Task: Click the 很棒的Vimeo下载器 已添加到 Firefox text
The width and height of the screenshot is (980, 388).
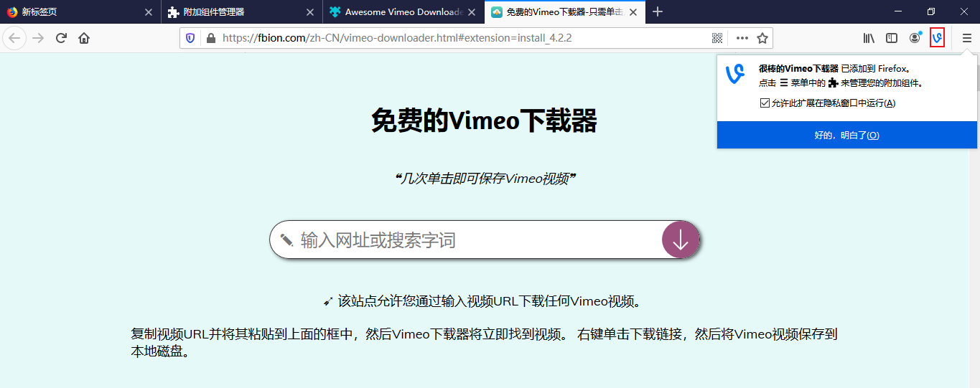Action: (x=834, y=69)
